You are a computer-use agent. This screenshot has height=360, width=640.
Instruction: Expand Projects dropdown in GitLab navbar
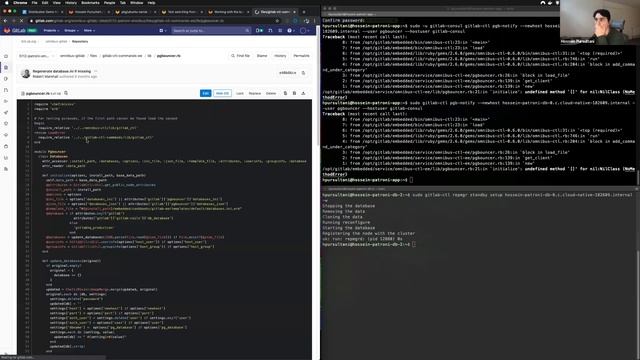pyautogui.click(x=51, y=31)
